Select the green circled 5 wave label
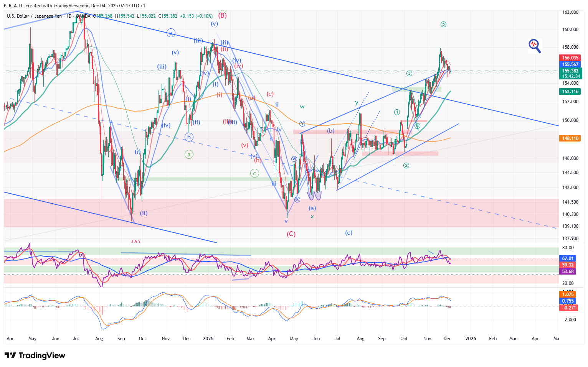The width and height of the screenshot is (588, 367). point(443,25)
